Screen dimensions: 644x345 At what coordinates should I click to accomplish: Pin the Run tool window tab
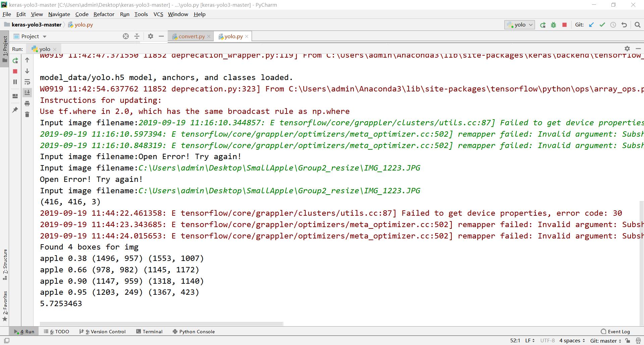pyautogui.click(x=15, y=110)
